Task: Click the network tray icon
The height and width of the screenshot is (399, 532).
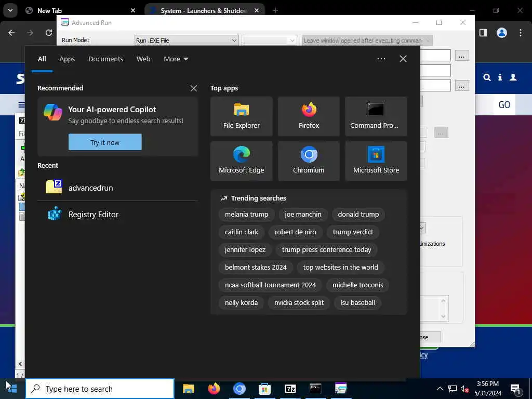Action: [x=453, y=389]
